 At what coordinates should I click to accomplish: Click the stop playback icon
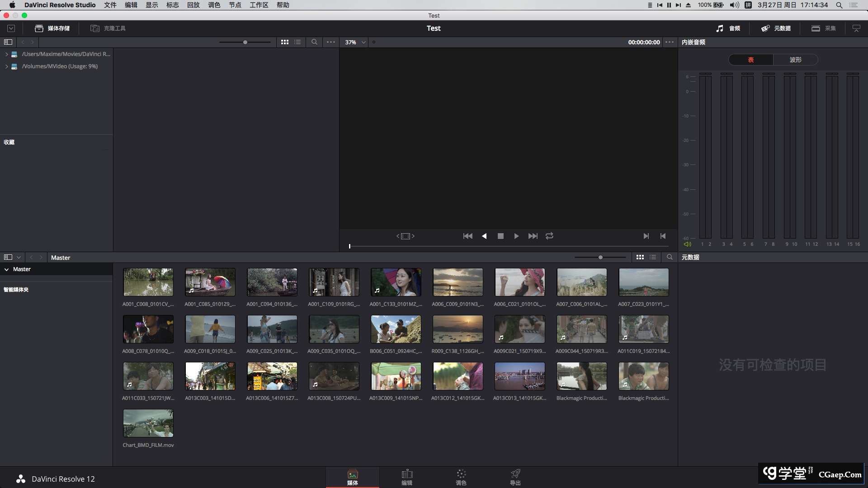pyautogui.click(x=500, y=236)
